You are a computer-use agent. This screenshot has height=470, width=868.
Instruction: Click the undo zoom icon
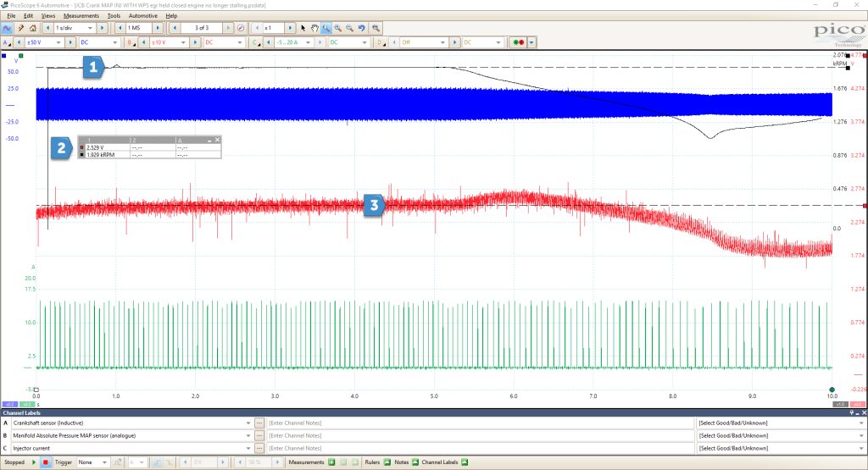click(362, 28)
